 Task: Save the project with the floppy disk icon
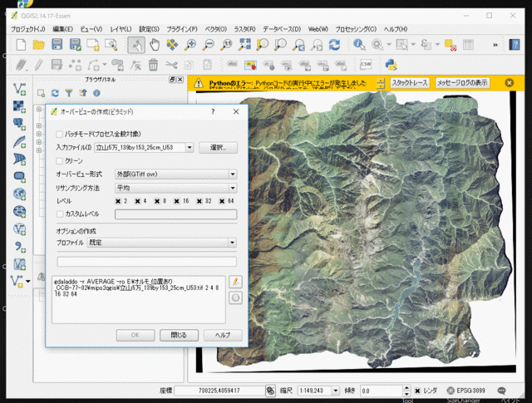point(57,45)
